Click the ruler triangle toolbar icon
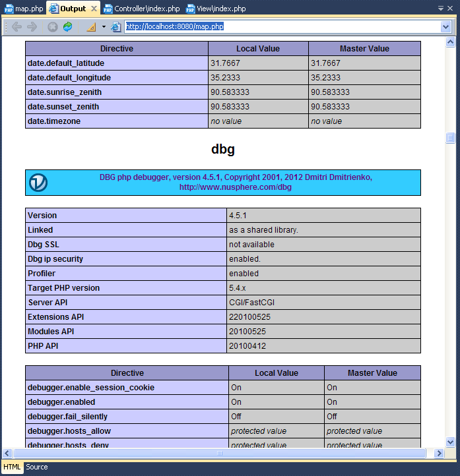460x476 pixels. pyautogui.click(x=91, y=27)
